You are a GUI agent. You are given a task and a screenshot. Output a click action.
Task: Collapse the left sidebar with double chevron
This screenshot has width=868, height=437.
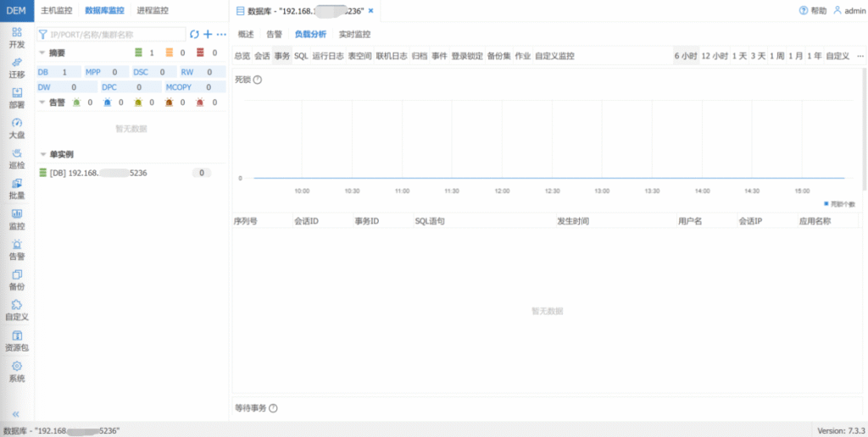(15, 414)
